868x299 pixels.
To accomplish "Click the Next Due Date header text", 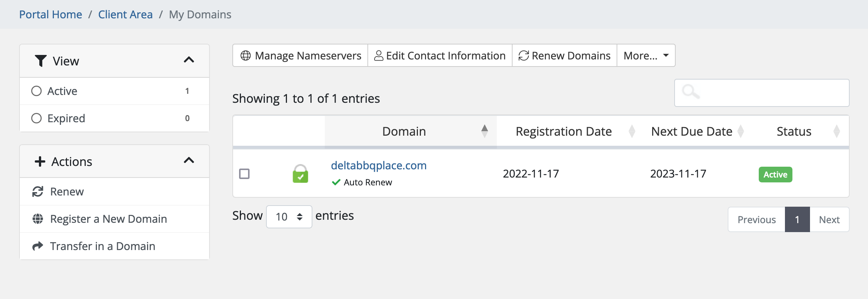I will click(691, 131).
